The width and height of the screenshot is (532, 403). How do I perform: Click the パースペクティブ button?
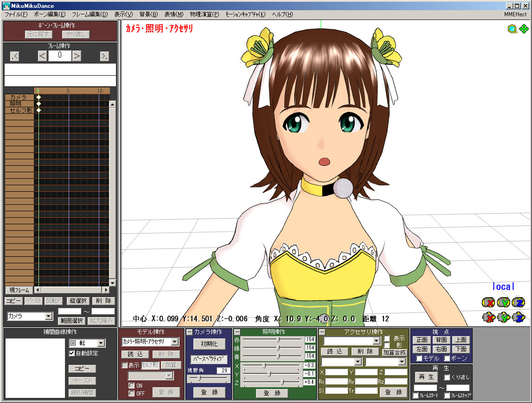click(209, 359)
